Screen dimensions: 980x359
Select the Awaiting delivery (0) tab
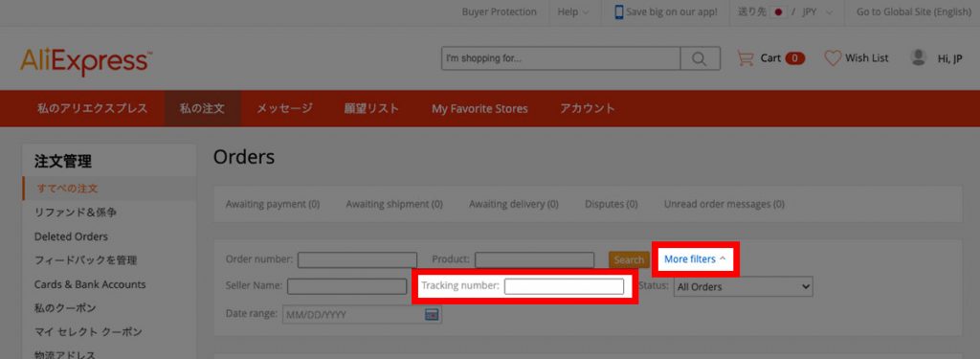coord(514,204)
